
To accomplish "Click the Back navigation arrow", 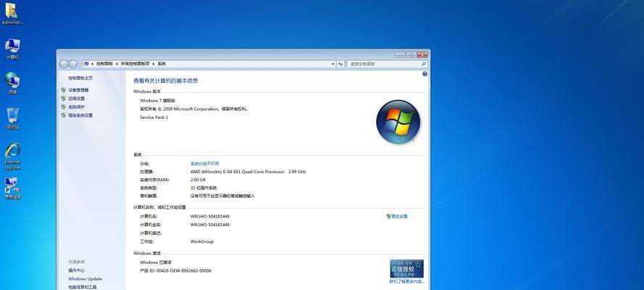I will (x=64, y=64).
